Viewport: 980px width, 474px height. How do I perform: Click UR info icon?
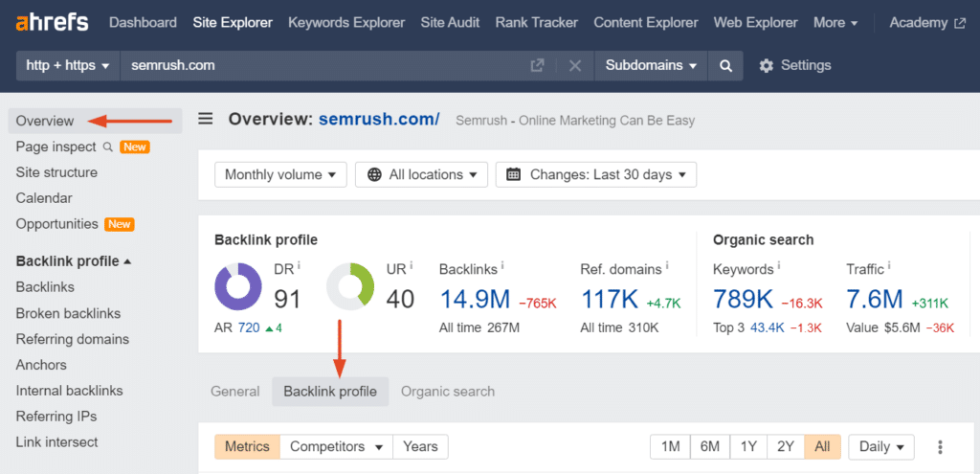coord(412,266)
